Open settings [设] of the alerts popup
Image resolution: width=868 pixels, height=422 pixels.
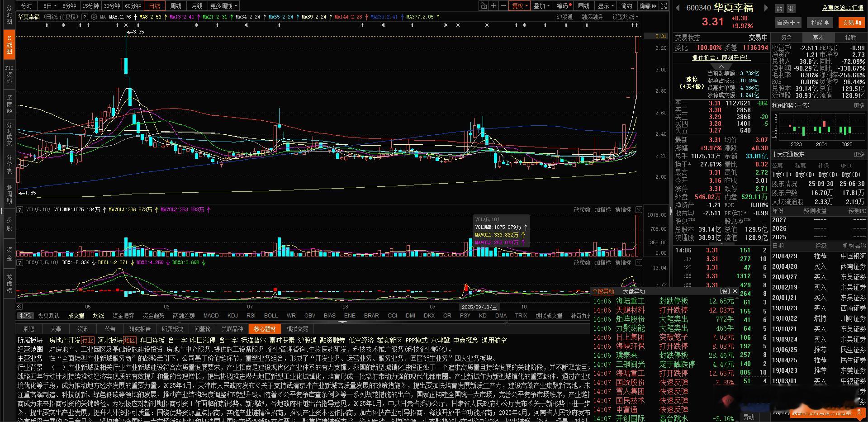pyautogui.click(x=726, y=291)
